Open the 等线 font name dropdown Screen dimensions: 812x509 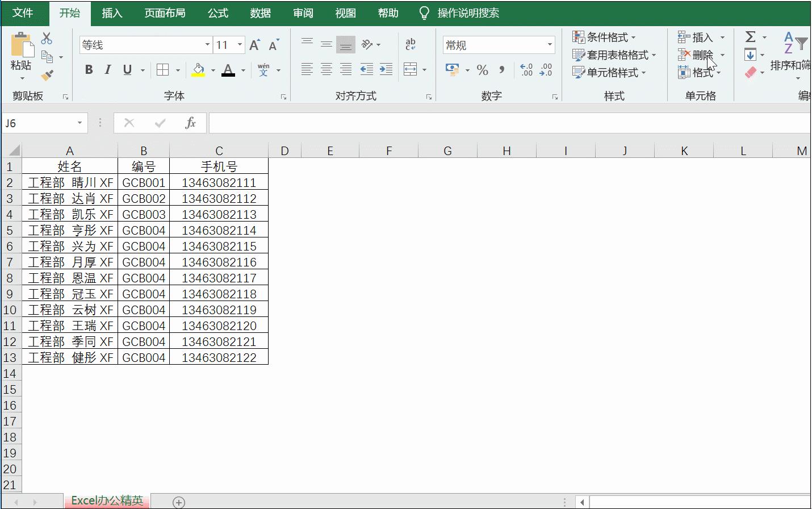(x=207, y=44)
